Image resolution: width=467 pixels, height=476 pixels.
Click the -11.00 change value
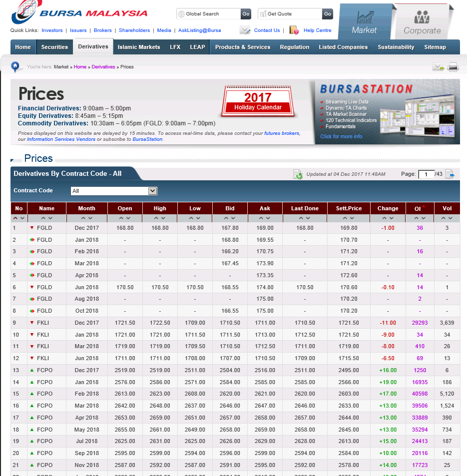point(388,323)
